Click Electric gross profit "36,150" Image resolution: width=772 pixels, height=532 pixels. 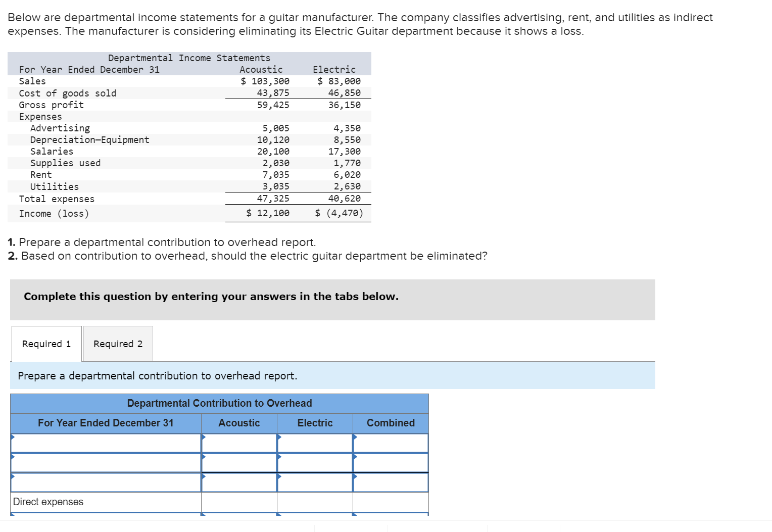tap(345, 105)
